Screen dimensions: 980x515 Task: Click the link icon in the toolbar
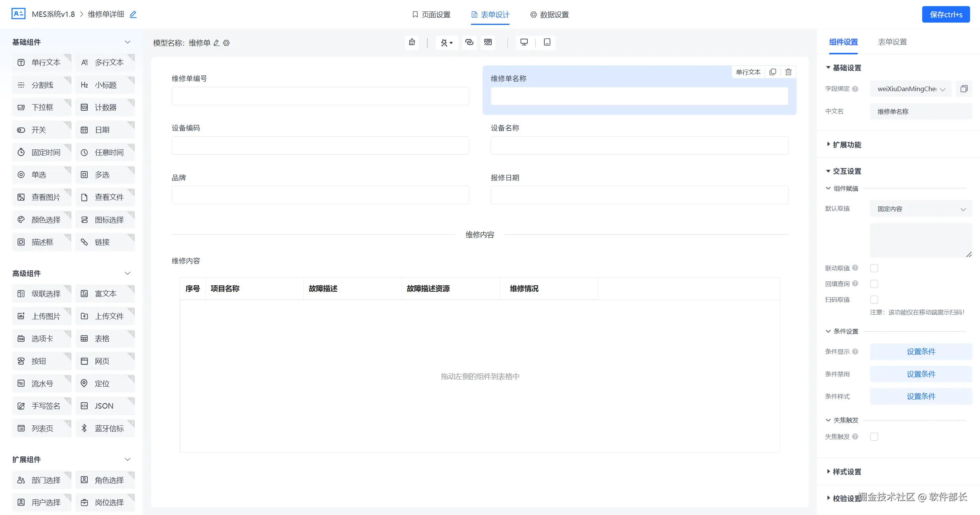tap(469, 42)
